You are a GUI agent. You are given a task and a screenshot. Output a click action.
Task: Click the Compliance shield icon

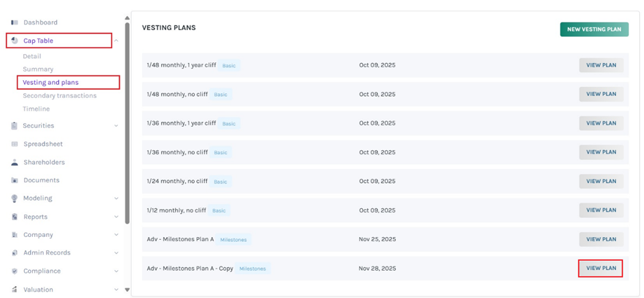tap(14, 271)
